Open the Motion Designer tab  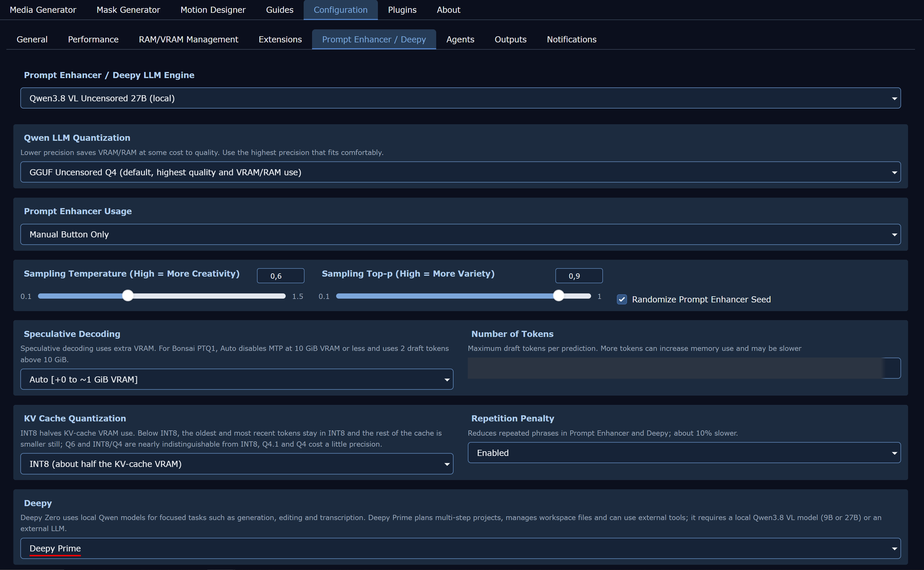pos(213,10)
